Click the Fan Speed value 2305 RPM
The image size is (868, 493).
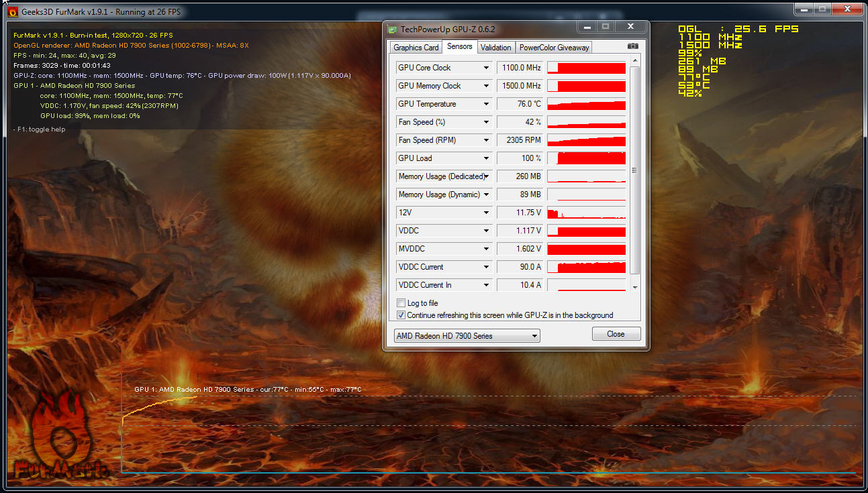(520, 140)
